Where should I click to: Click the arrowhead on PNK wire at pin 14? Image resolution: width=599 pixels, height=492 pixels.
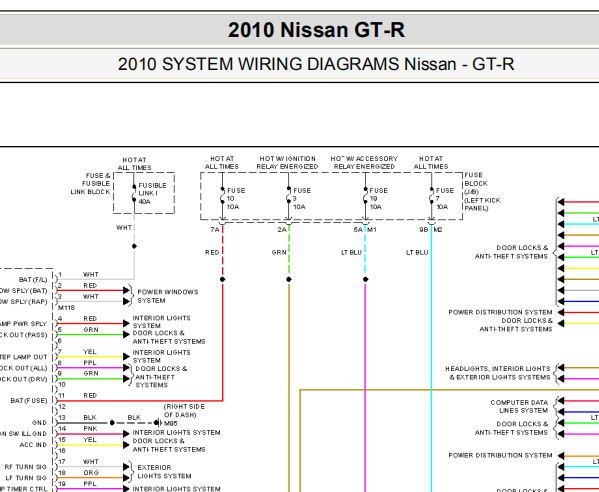(126, 434)
